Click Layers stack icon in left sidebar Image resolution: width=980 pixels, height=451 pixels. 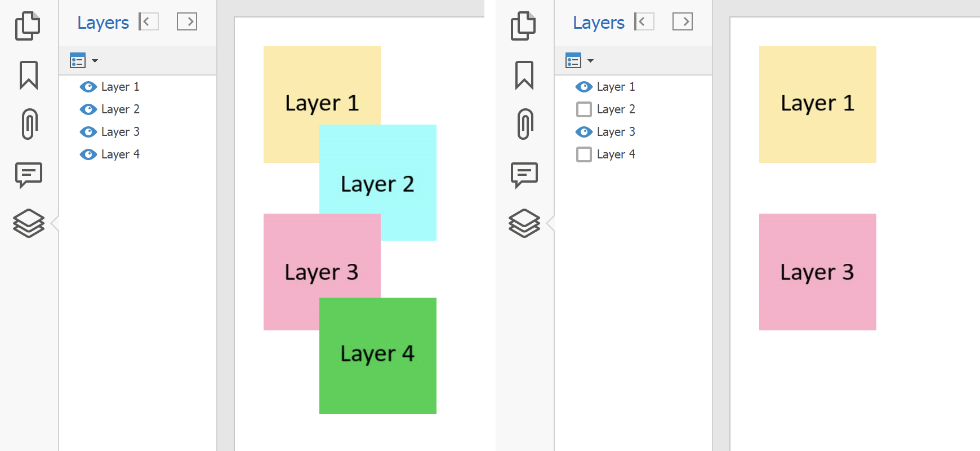(x=29, y=223)
